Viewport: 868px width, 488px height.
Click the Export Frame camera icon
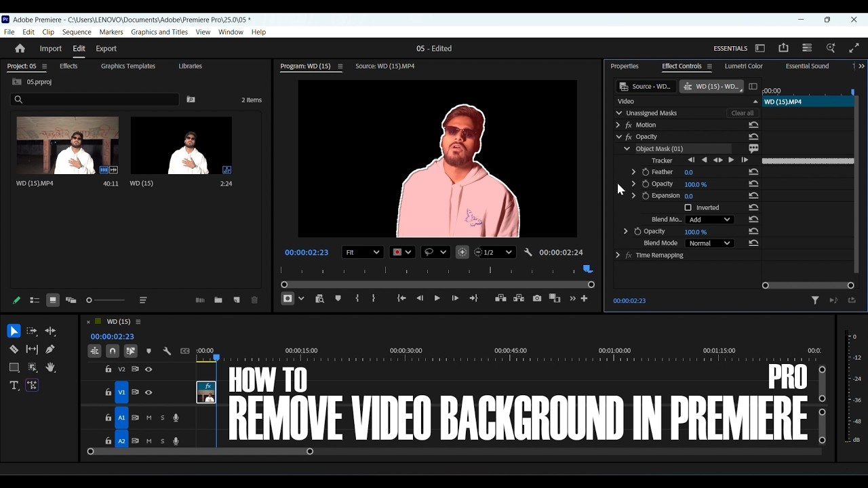point(537,298)
